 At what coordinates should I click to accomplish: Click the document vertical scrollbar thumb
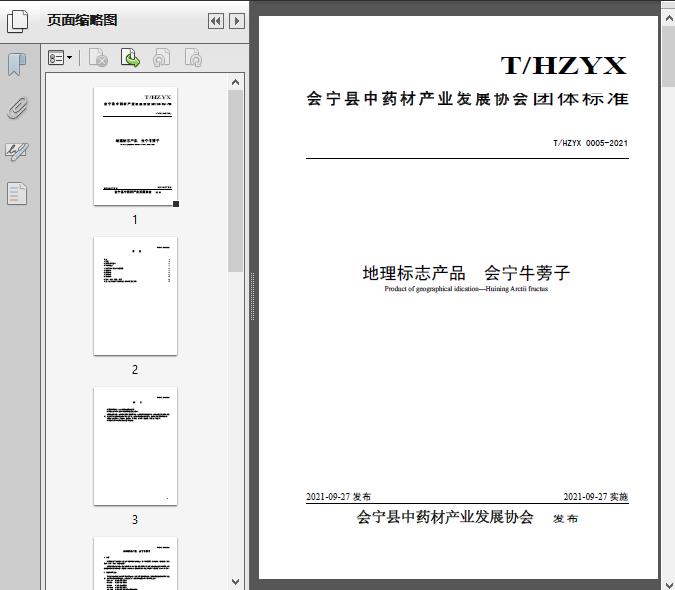point(669,56)
